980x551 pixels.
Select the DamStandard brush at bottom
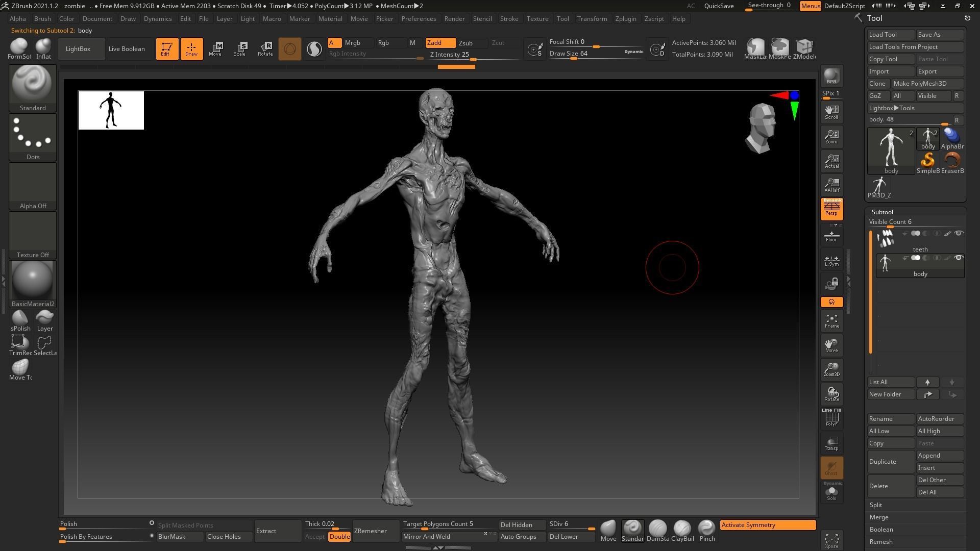[x=657, y=531]
